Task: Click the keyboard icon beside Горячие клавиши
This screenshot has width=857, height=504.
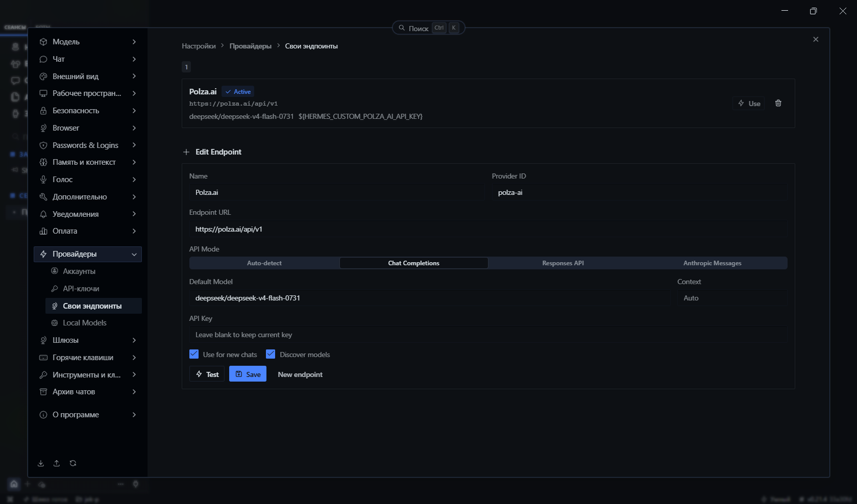Action: tap(43, 358)
